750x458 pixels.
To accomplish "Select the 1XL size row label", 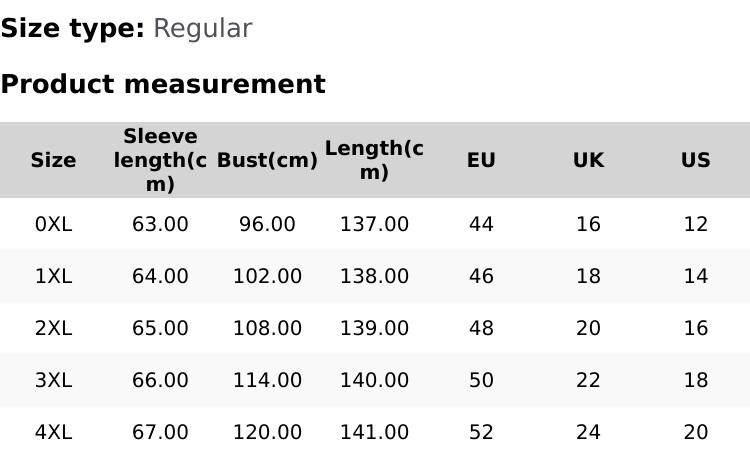I will pos(53,276).
